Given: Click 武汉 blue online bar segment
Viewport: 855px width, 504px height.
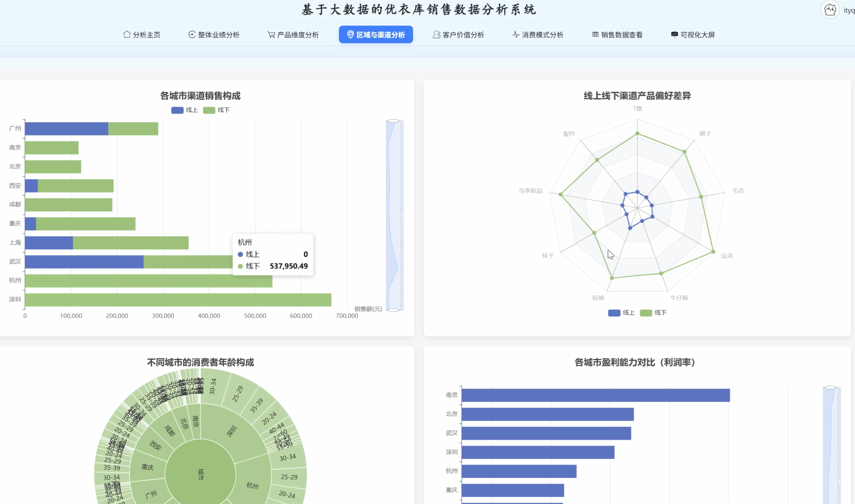Looking at the screenshot, I should click(x=84, y=262).
